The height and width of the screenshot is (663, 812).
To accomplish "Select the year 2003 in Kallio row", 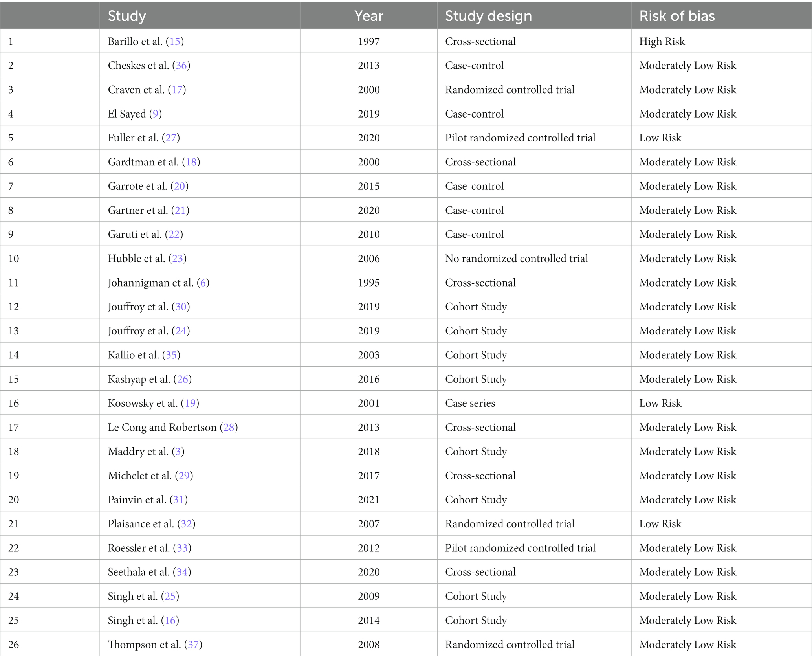I will 368,355.
